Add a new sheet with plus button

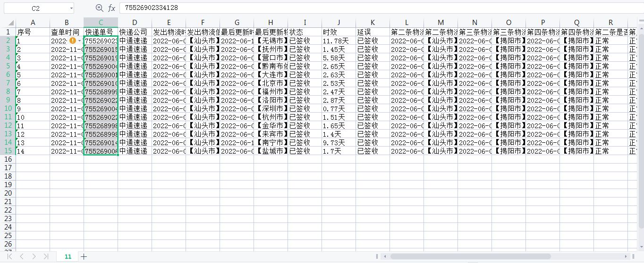pos(84,256)
